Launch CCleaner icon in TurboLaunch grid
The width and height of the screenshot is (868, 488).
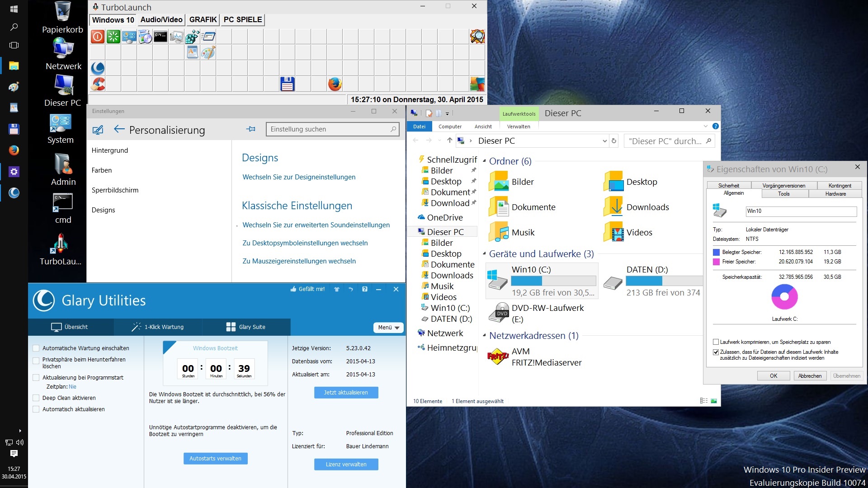point(98,84)
